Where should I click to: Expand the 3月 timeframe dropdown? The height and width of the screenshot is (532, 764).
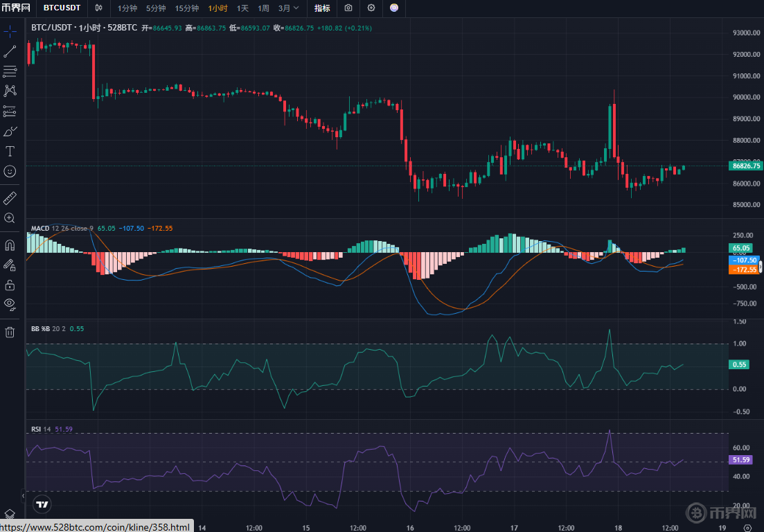coord(289,8)
